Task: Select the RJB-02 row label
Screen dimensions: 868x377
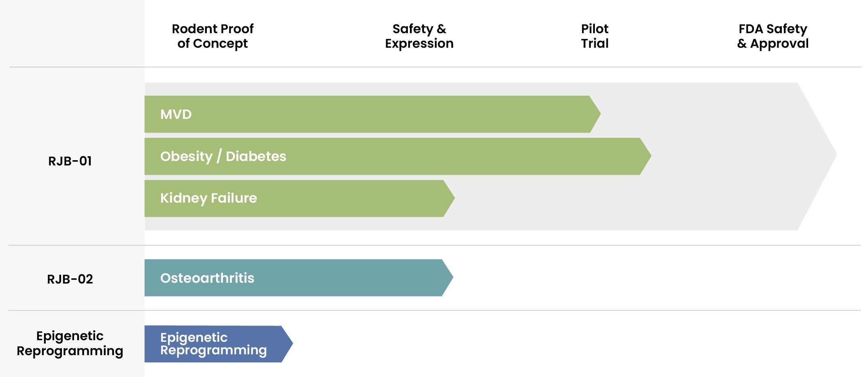Action: click(70, 279)
